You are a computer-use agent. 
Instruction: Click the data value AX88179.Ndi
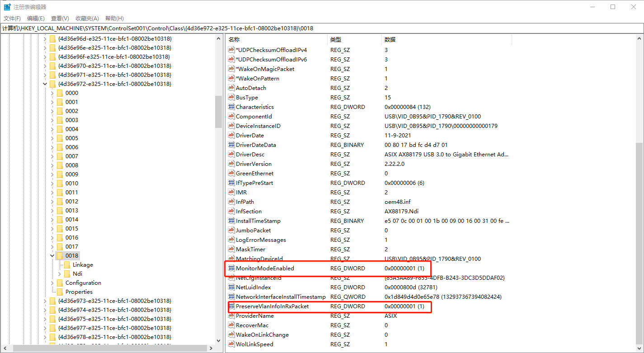tap(400, 211)
